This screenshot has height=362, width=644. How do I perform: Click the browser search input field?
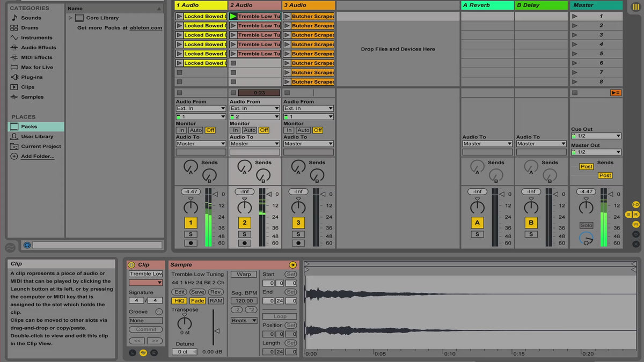tap(97, 245)
